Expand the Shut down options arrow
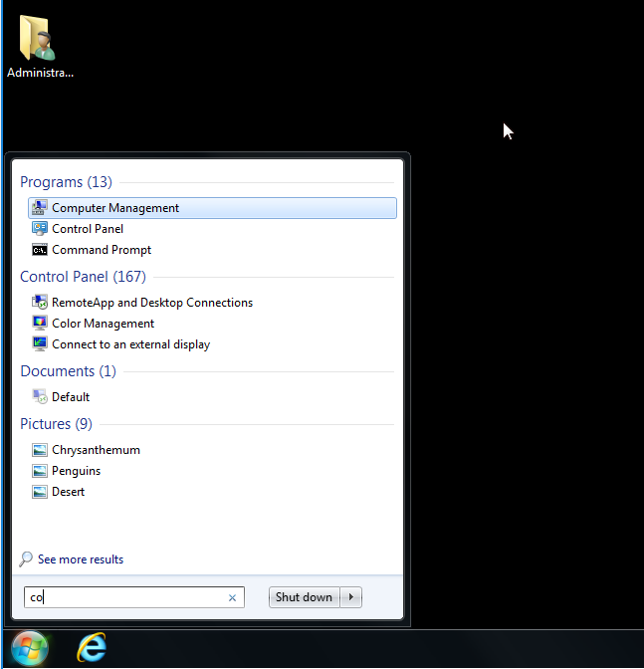This screenshot has width=644, height=669. (351, 597)
